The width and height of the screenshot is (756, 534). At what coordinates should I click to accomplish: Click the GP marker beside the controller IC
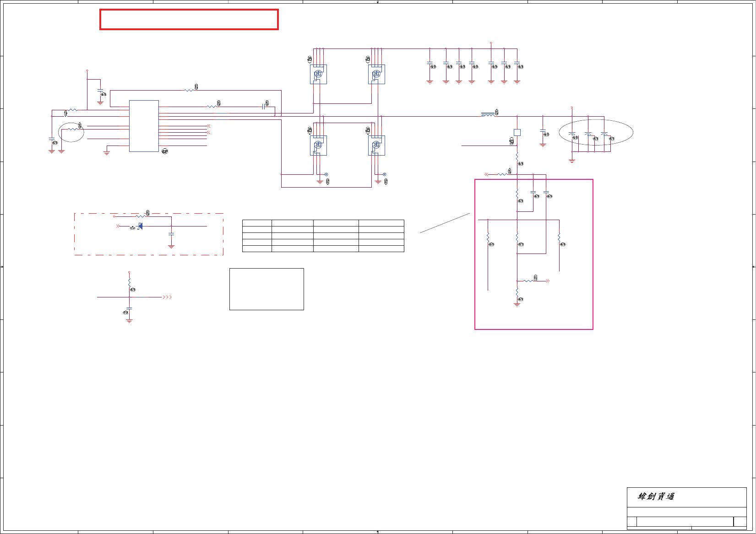[165, 151]
